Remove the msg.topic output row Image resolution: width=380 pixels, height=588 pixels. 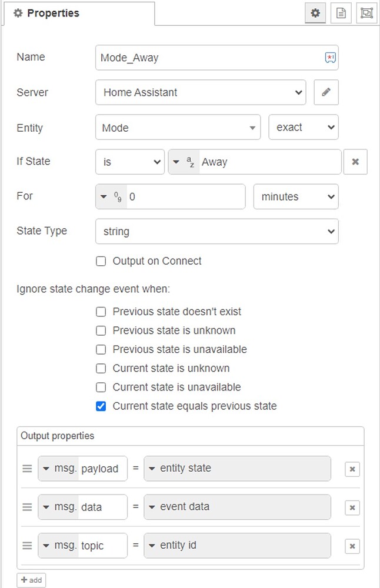pos(352,546)
